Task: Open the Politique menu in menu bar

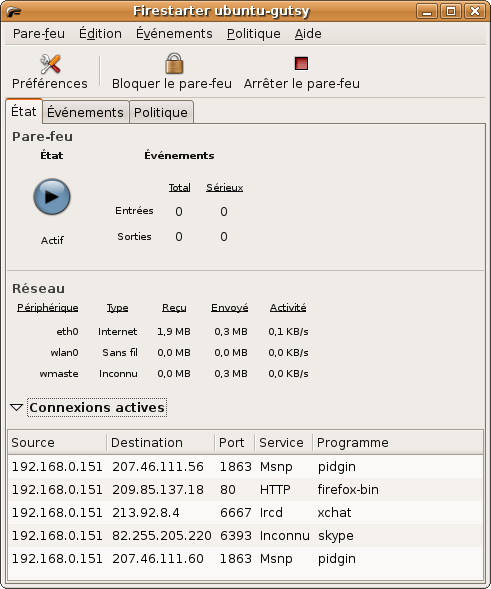Action: [x=254, y=34]
